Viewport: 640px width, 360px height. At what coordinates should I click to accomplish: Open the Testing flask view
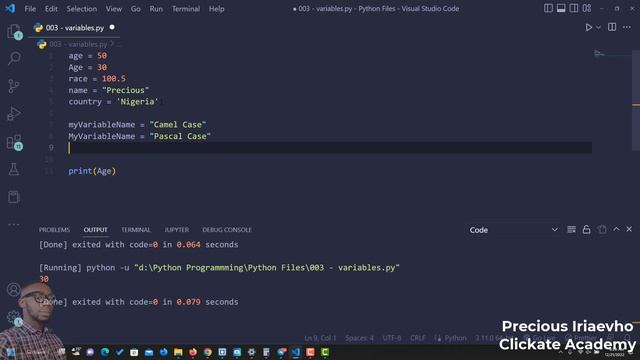pos(14,169)
